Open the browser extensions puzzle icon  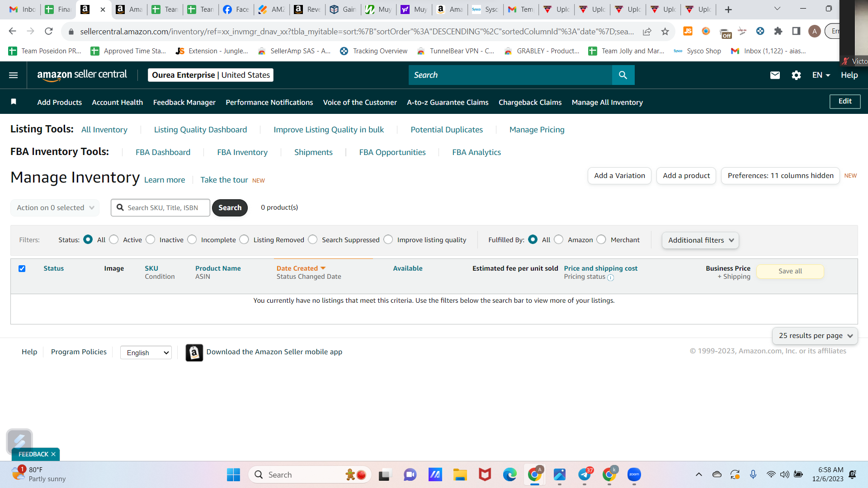[778, 31]
